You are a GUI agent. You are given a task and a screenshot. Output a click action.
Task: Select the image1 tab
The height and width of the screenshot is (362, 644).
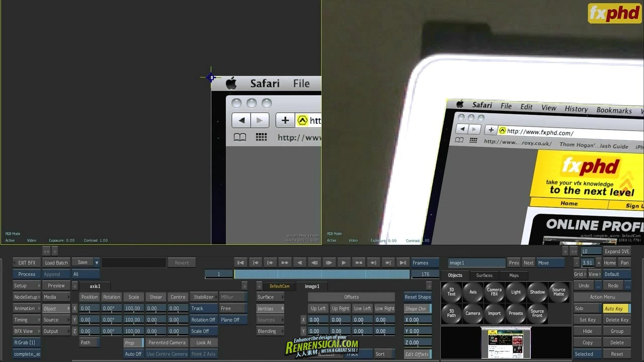(x=312, y=286)
